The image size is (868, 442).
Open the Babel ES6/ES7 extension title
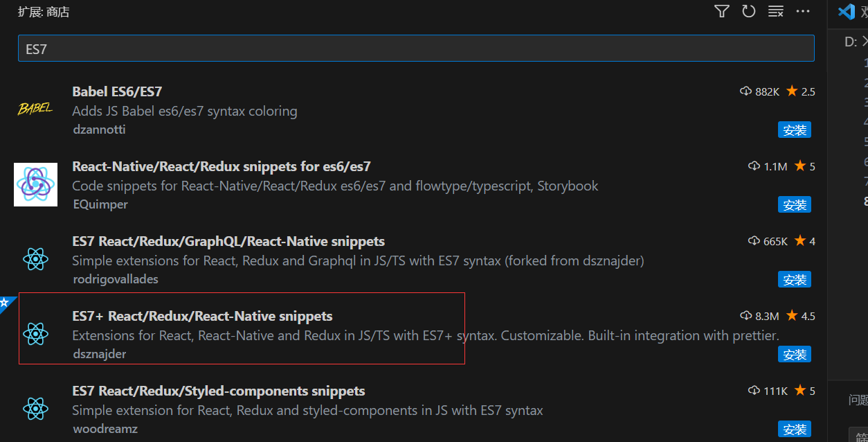[x=117, y=91]
